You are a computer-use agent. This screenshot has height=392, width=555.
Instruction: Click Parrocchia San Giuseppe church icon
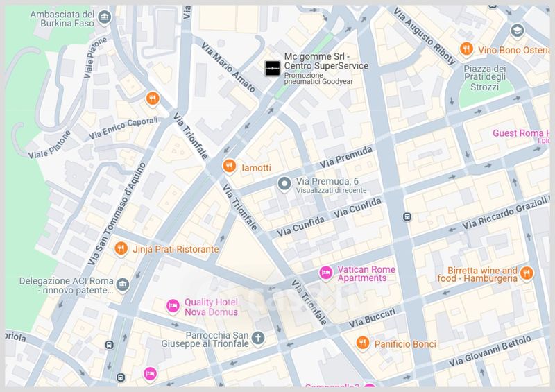click(258, 338)
